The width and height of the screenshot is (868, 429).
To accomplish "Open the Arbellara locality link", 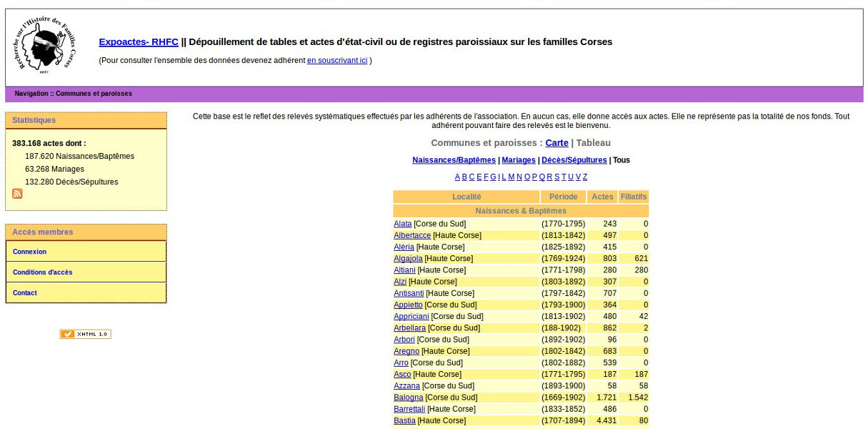I will pos(409,328).
